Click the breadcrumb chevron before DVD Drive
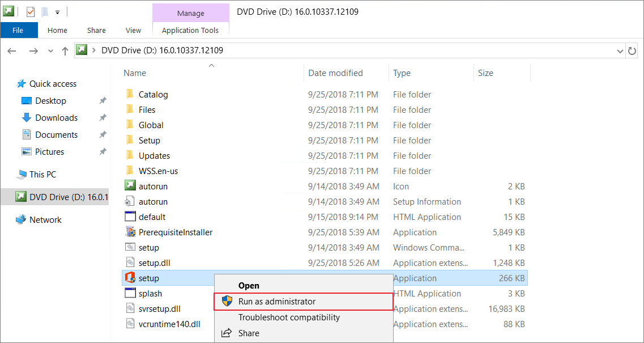 [x=94, y=50]
